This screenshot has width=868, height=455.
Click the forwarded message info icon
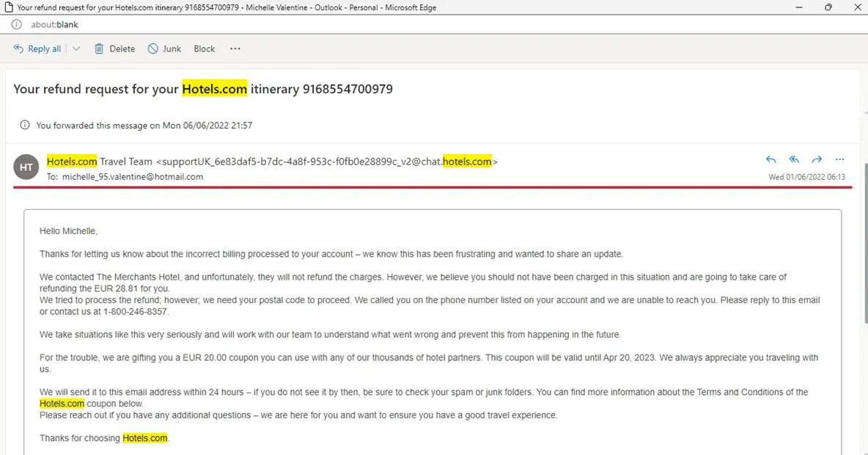[24, 125]
